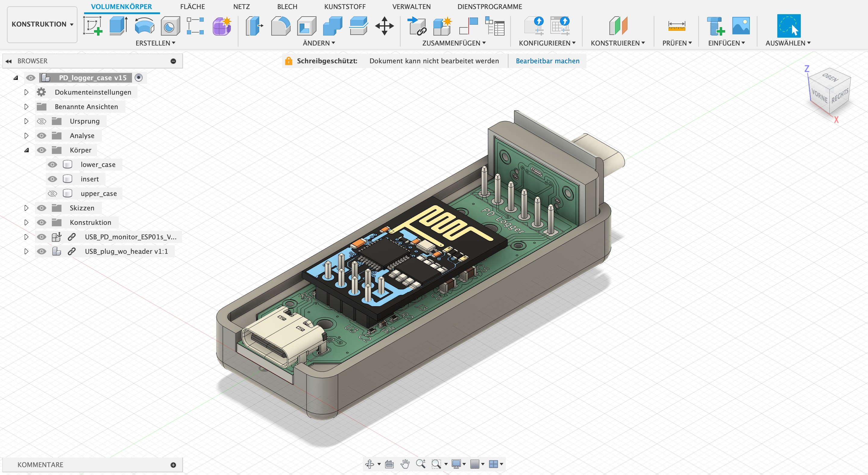The image size is (868, 475).
Task: Select the Move/Copy cross-arrows tool
Action: coord(384,26)
